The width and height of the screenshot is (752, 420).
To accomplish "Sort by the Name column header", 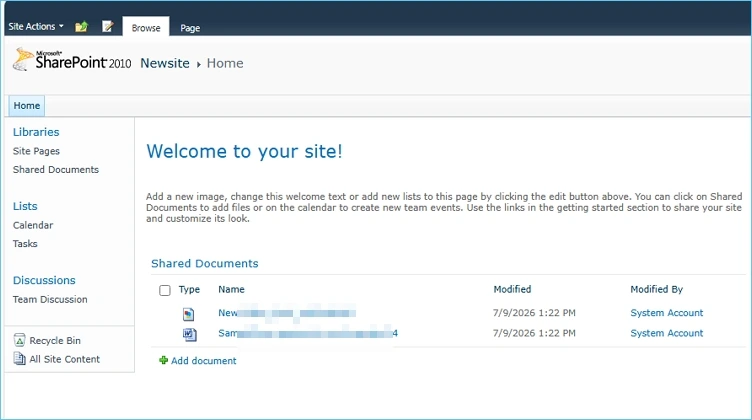I will [231, 290].
